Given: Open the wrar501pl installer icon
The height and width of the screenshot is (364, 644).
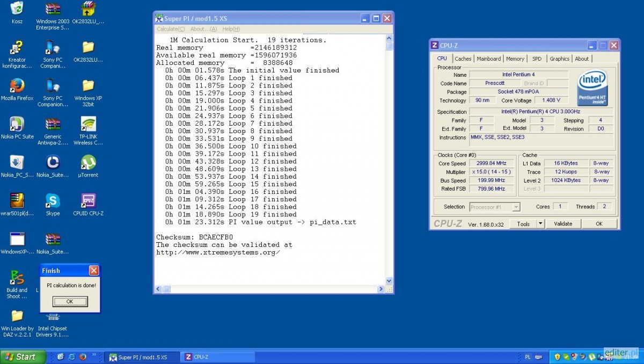Looking at the screenshot, I should point(17,201).
